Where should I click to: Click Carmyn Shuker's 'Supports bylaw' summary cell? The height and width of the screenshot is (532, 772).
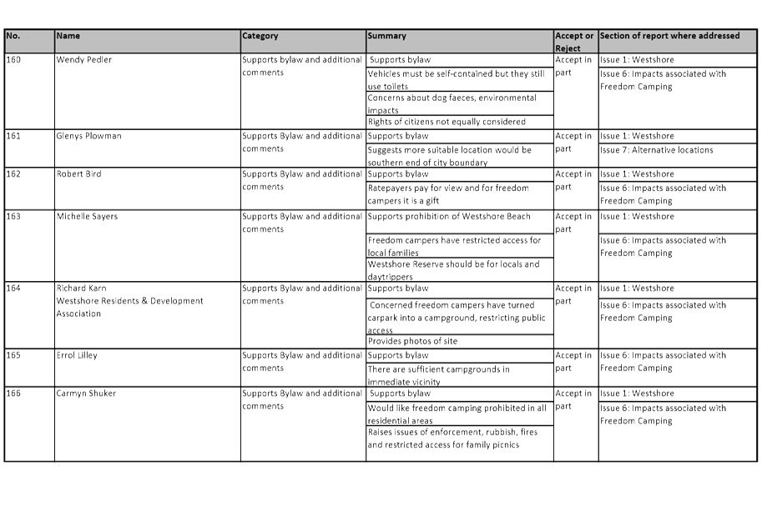tap(460, 394)
